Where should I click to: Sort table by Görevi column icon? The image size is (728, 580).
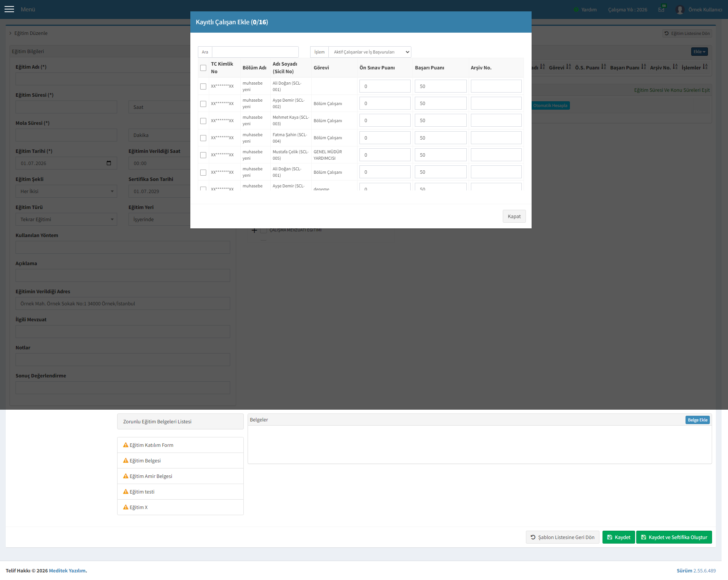pyautogui.click(x=568, y=67)
